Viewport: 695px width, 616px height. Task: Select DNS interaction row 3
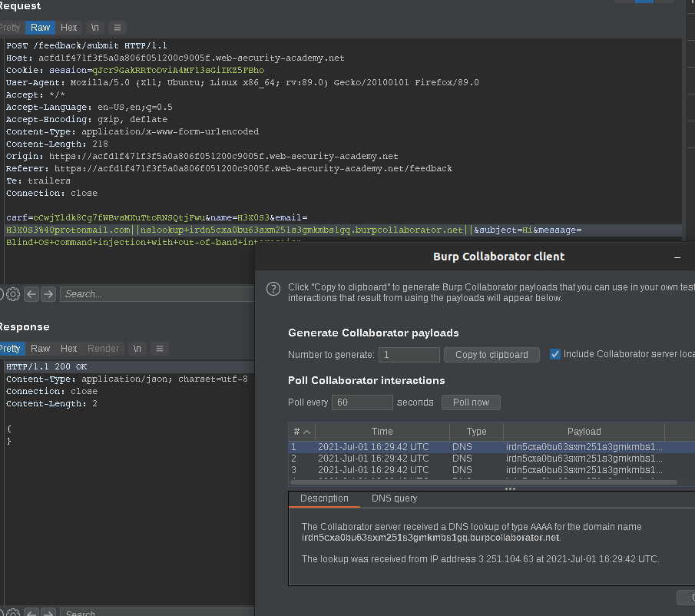click(491, 470)
